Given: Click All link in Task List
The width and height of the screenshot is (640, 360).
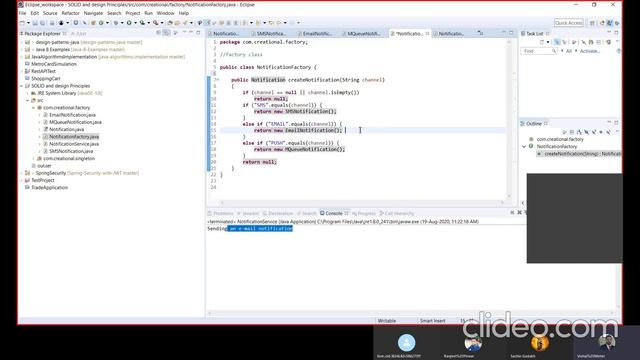Looking at the screenshot, I should (x=569, y=51).
